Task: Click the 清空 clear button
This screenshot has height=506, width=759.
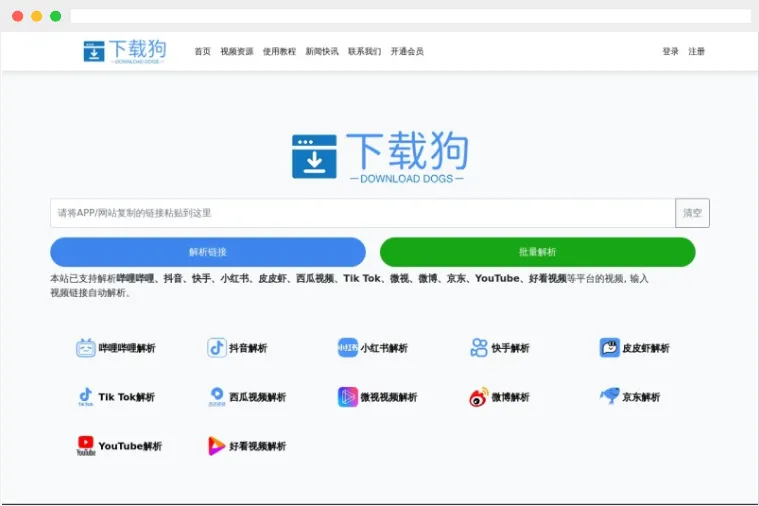Action: coord(692,213)
